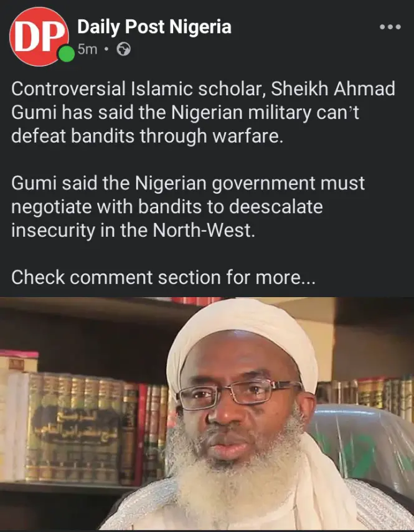Open the three-dot post options menu
This screenshot has width=414, height=532.
pyautogui.click(x=390, y=27)
